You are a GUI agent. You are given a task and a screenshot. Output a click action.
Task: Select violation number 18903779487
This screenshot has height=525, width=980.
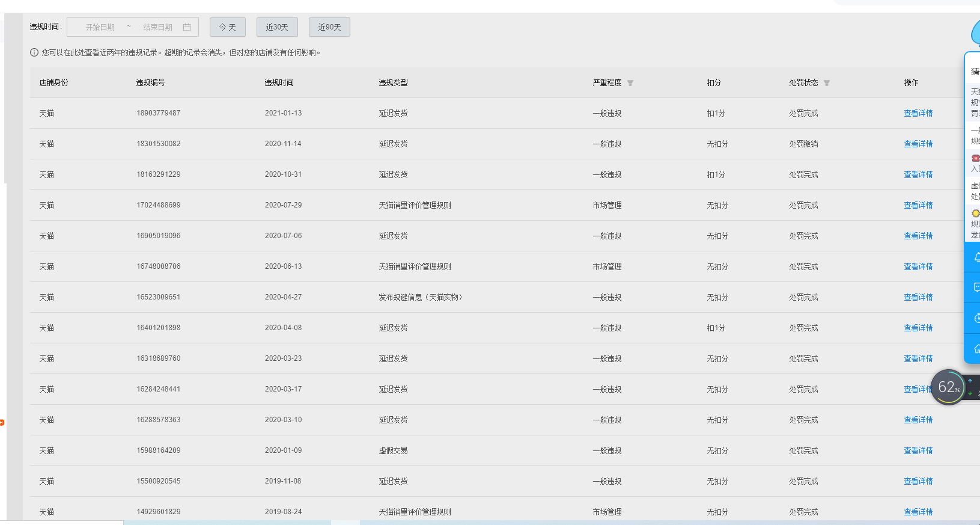coord(158,113)
